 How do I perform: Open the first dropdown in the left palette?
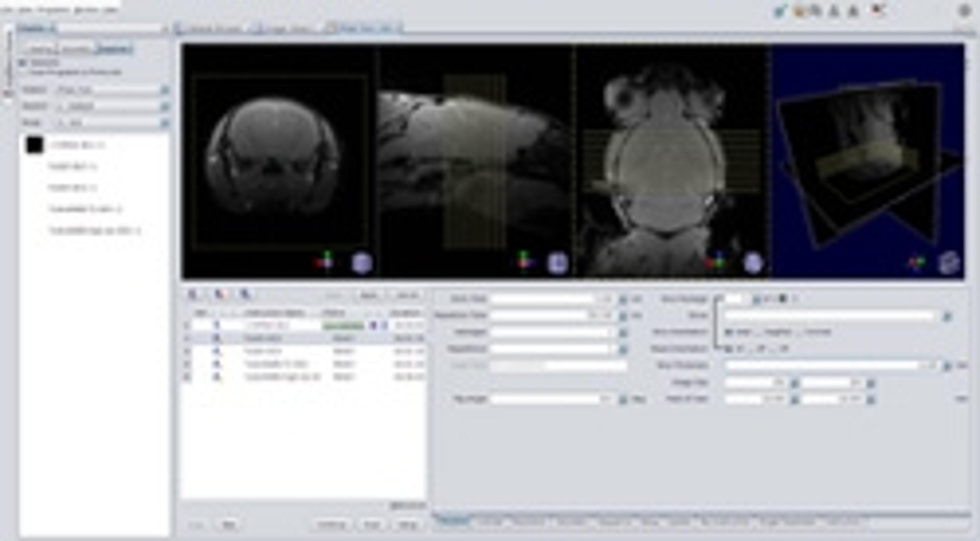coord(165,90)
